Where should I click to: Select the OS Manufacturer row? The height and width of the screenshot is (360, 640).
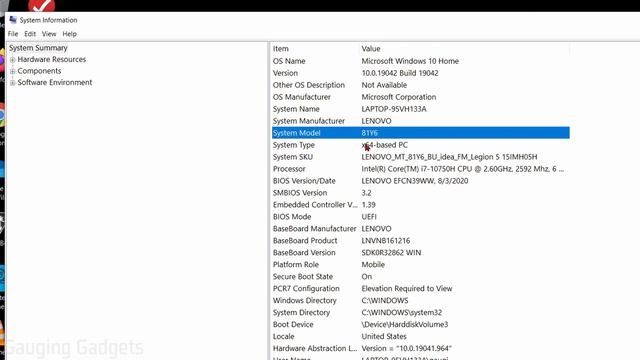point(420,97)
